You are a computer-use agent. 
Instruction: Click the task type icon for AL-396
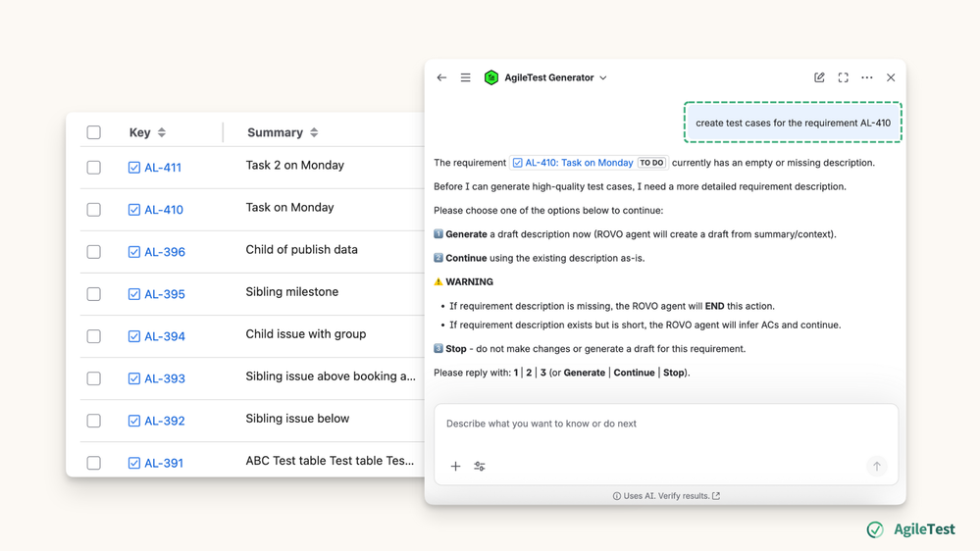click(x=134, y=252)
